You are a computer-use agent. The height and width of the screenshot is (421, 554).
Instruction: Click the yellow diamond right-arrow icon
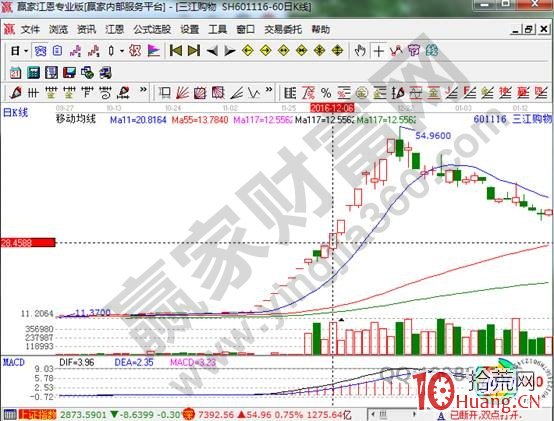(x=266, y=51)
